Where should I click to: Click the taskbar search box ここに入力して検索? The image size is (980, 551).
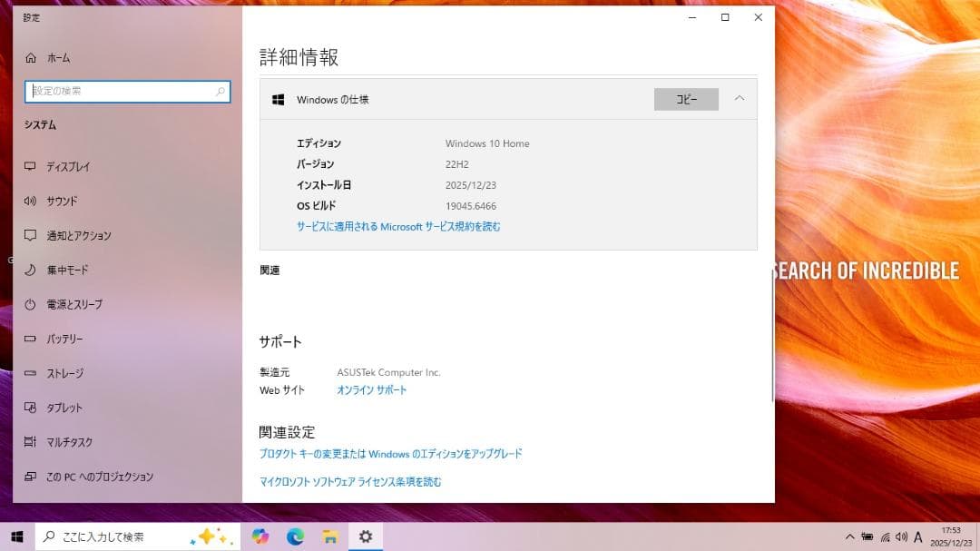(x=138, y=536)
